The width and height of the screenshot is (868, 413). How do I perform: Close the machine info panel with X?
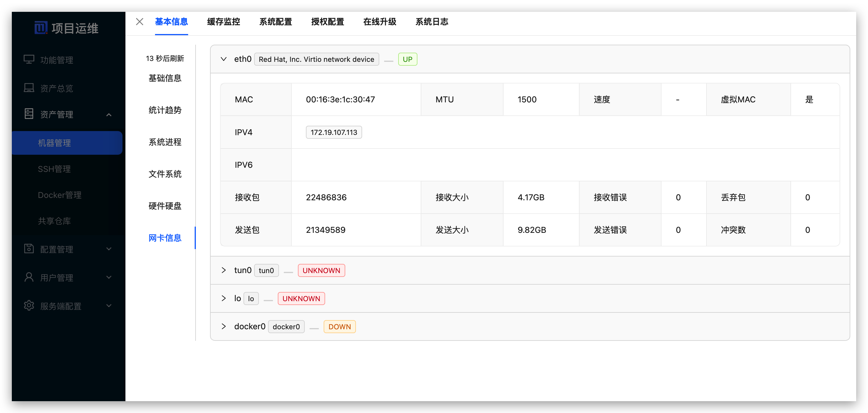pyautogui.click(x=140, y=22)
